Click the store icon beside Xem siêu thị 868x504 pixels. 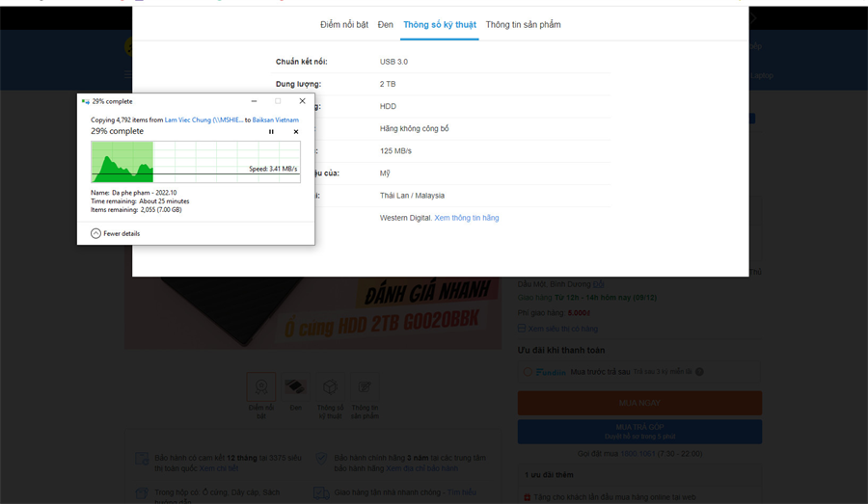pos(522,329)
